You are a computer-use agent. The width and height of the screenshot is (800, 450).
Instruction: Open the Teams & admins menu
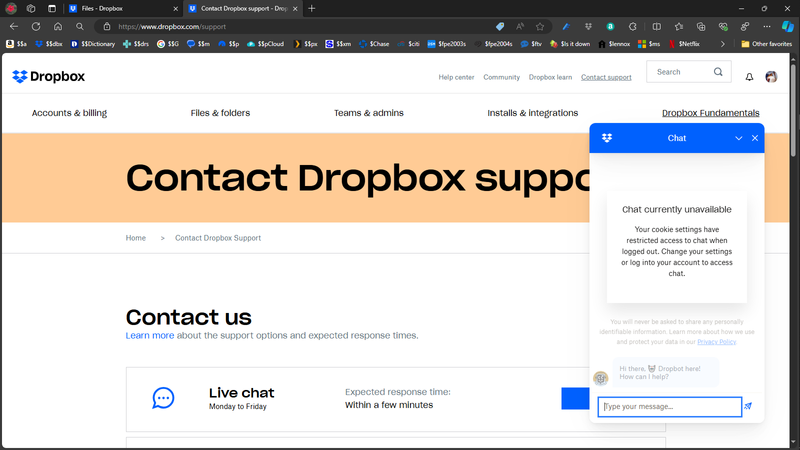click(369, 113)
